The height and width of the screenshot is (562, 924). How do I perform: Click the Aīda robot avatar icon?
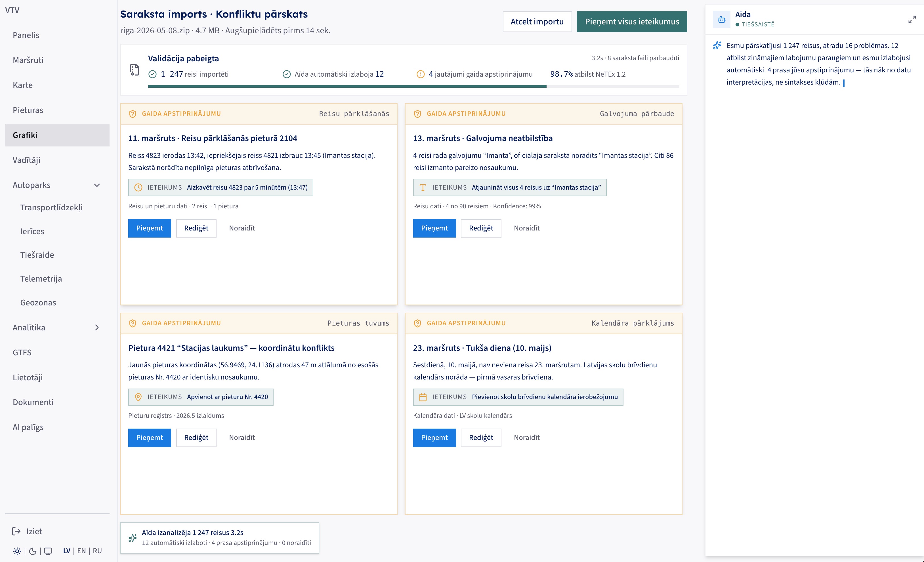click(x=721, y=20)
